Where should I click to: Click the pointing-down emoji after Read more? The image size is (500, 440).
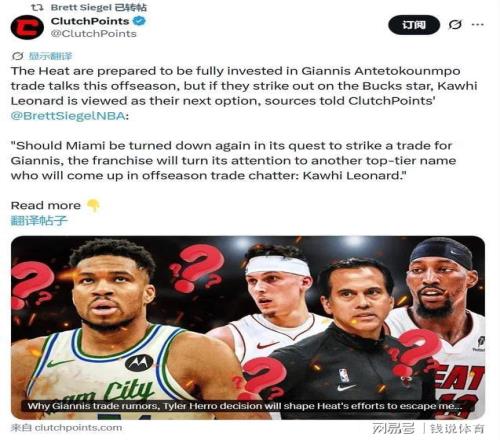pos(93,205)
